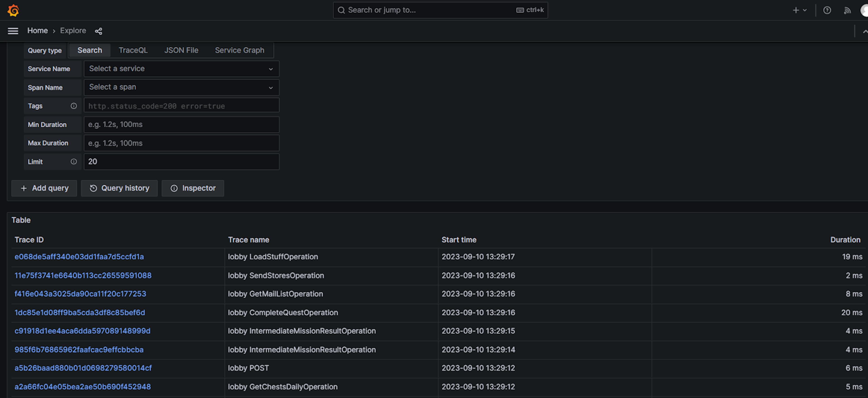Open the help question mark icon
868x398 pixels.
827,10
